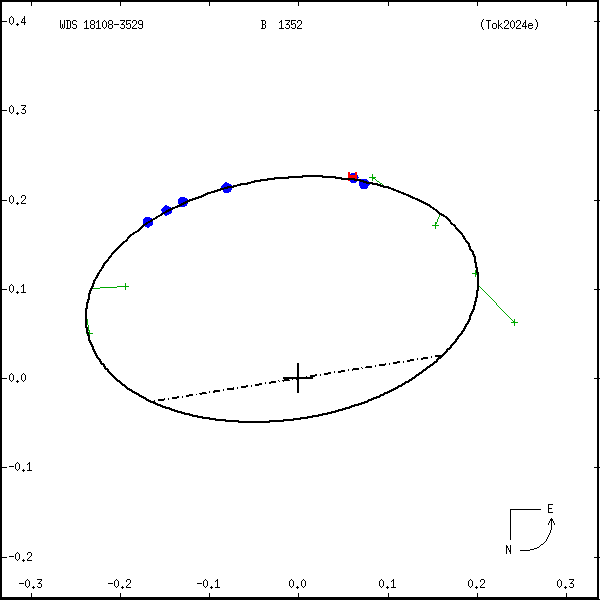Click the 0.0 label on x-axis
This screenshot has width=600, height=600.
click(x=298, y=583)
